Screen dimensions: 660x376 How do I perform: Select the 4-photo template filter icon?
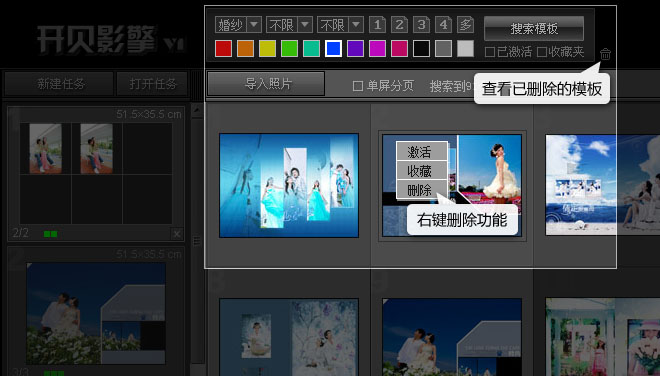click(x=443, y=25)
